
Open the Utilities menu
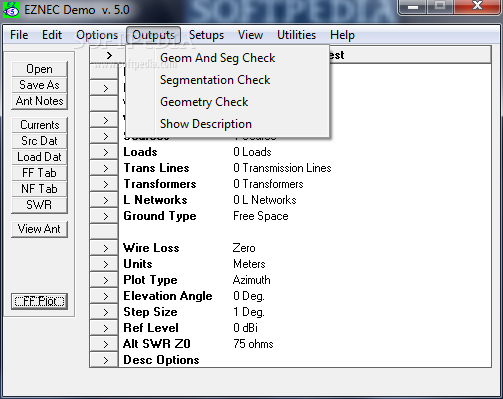pos(296,35)
